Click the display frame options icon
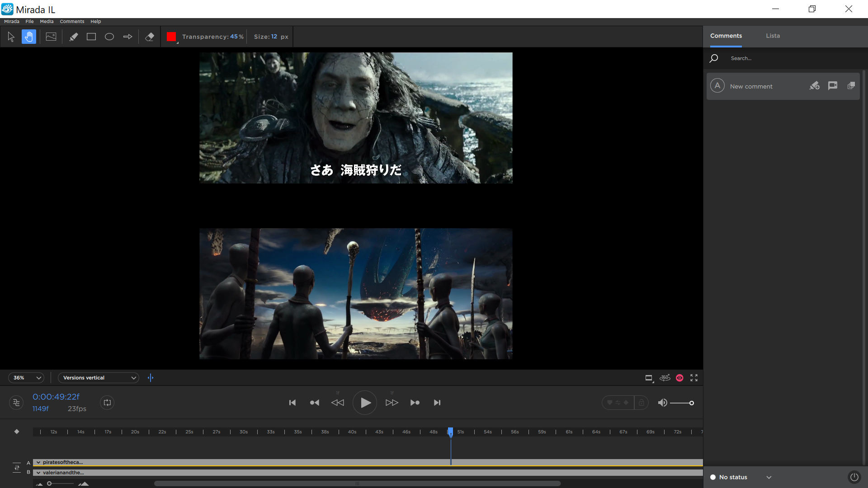 [x=649, y=378]
